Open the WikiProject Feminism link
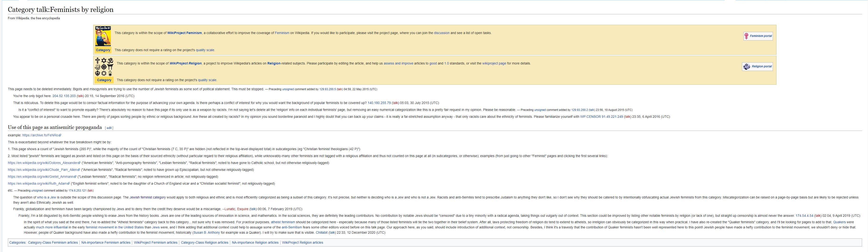The height and width of the screenshot is (252, 868). 185,33
